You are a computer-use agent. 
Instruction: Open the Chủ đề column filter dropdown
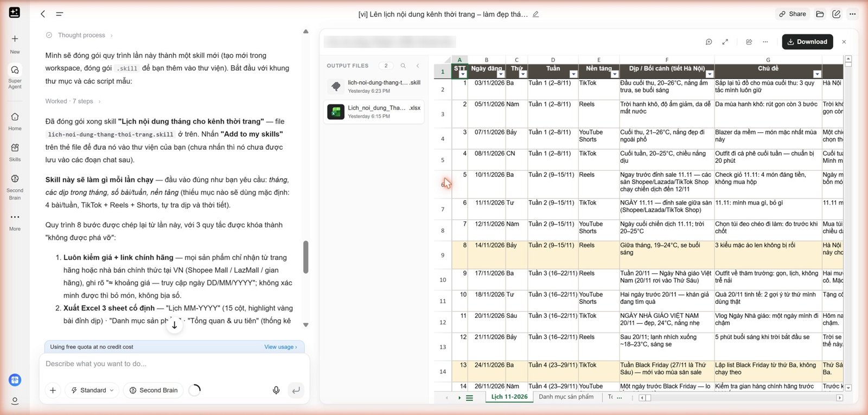point(817,74)
